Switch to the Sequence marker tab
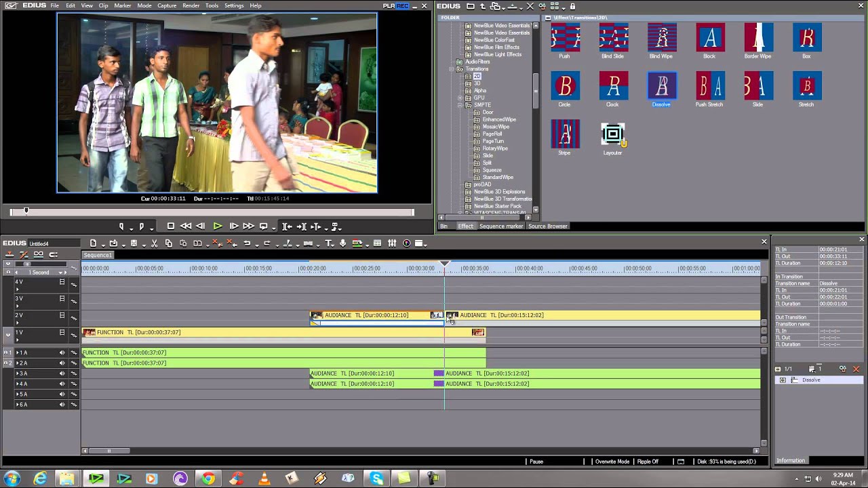 coord(501,226)
